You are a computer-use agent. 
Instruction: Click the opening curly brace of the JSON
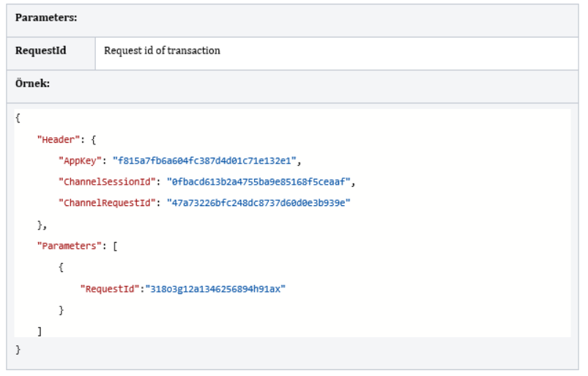pyautogui.click(x=18, y=118)
